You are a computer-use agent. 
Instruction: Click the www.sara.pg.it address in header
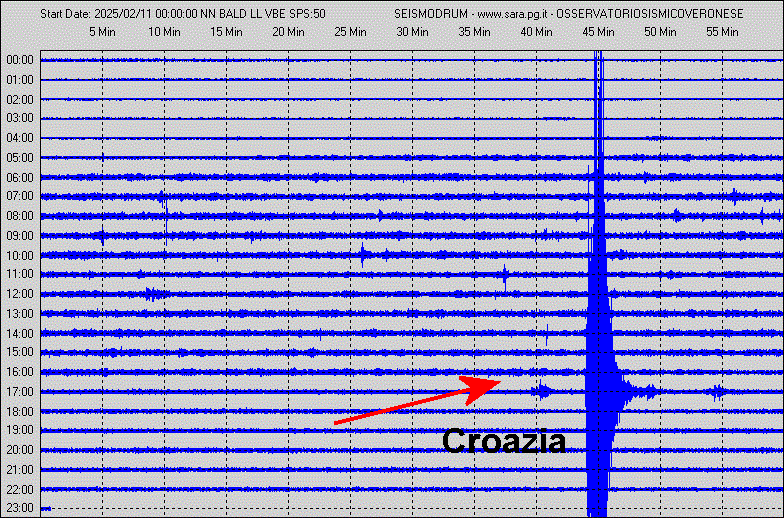512,14
